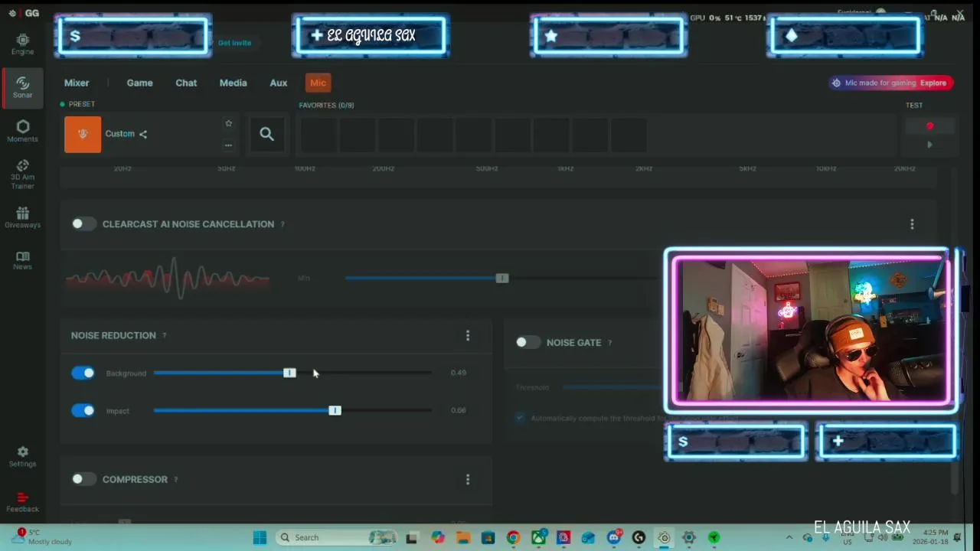Open SteelSeries GG Settings

22,457
